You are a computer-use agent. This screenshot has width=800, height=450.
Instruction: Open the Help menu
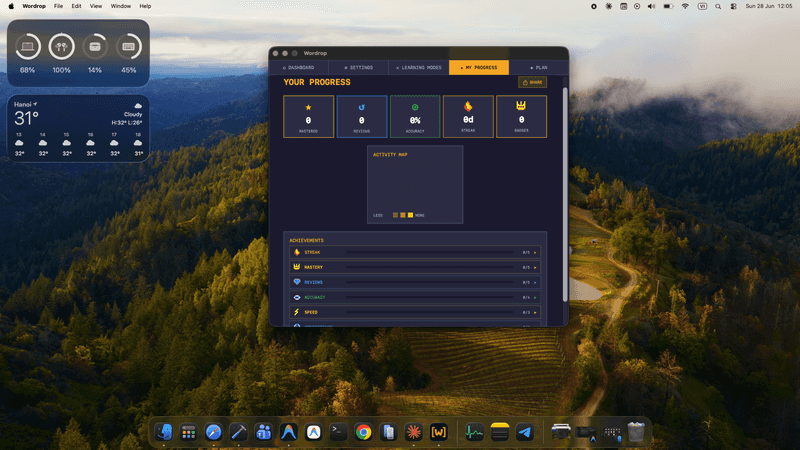145,6
